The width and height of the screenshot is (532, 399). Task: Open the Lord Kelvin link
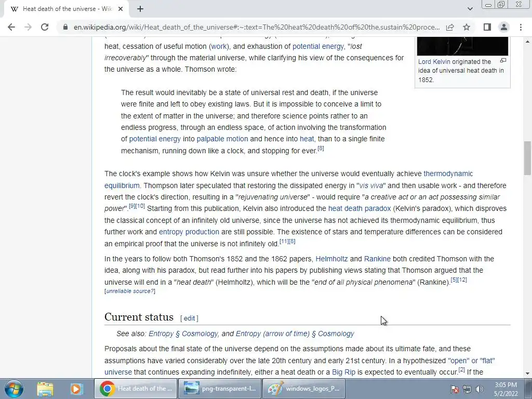[434, 62]
